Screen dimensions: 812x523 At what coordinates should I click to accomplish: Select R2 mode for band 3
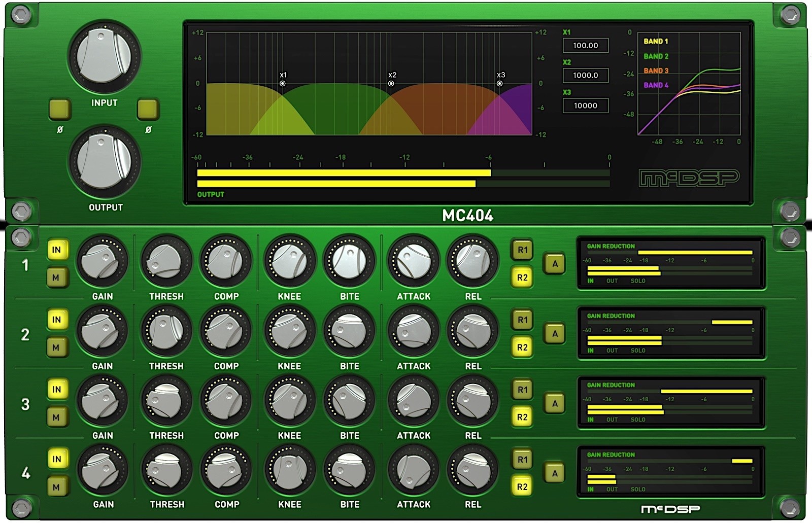coord(522,417)
